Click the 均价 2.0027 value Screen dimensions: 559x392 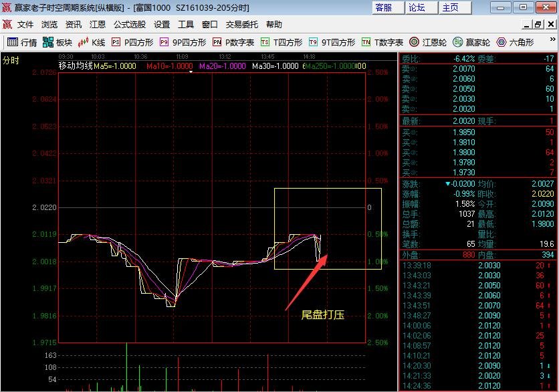pyautogui.click(x=542, y=184)
